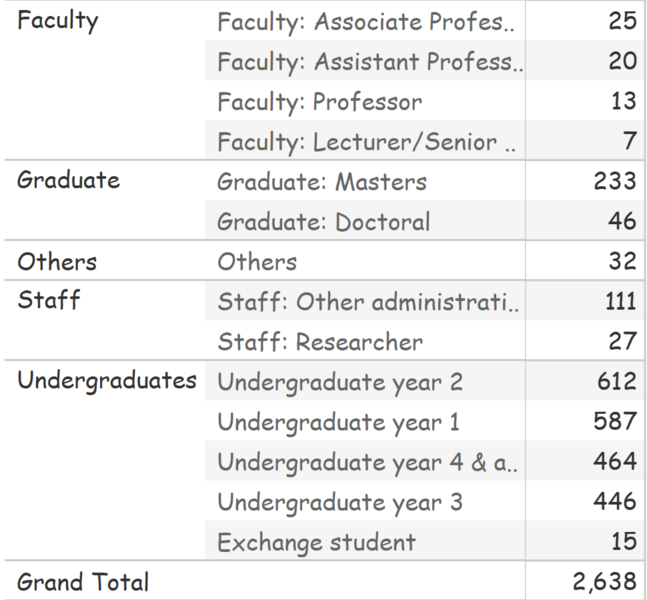The width and height of the screenshot is (647, 600).
Task: Click the 2,638 grand total value
Action: 604,581
